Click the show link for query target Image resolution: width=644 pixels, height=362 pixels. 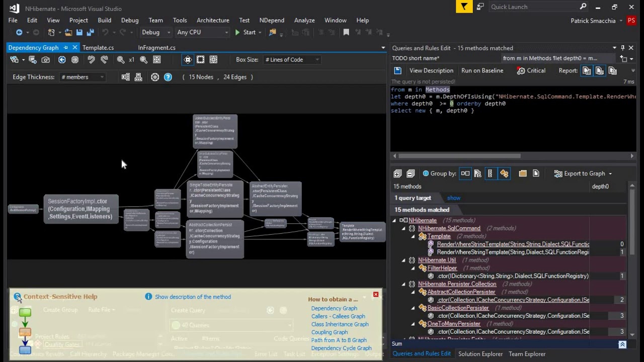453,198
